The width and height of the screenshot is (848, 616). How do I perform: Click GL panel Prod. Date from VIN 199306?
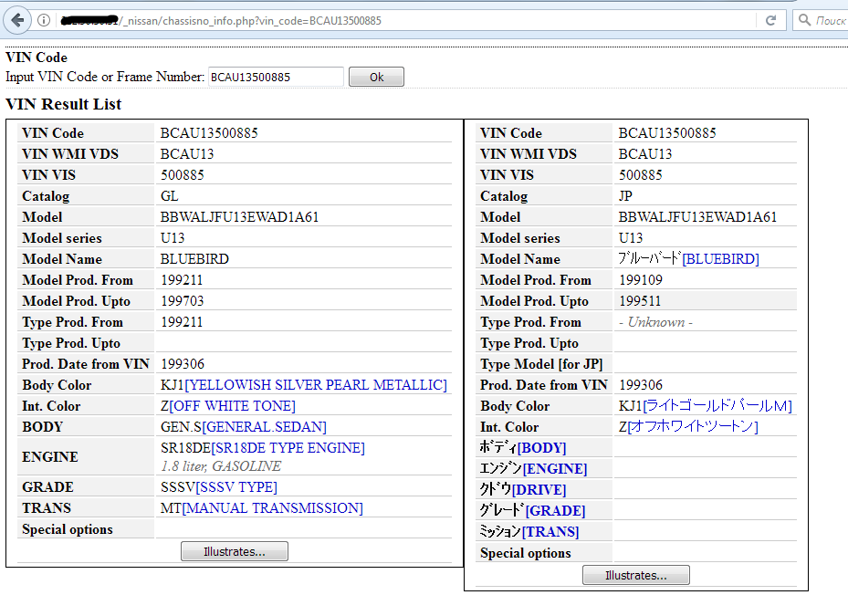[183, 364]
